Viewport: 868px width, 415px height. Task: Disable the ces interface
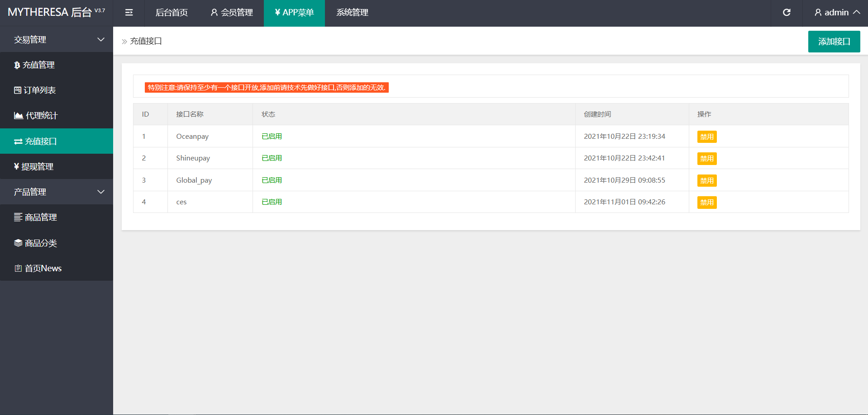pos(706,203)
